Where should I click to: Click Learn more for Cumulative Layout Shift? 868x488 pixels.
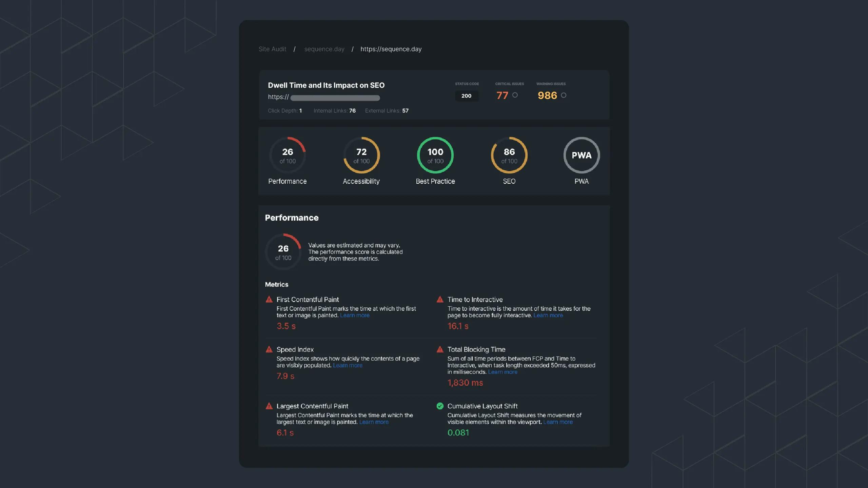click(x=557, y=422)
